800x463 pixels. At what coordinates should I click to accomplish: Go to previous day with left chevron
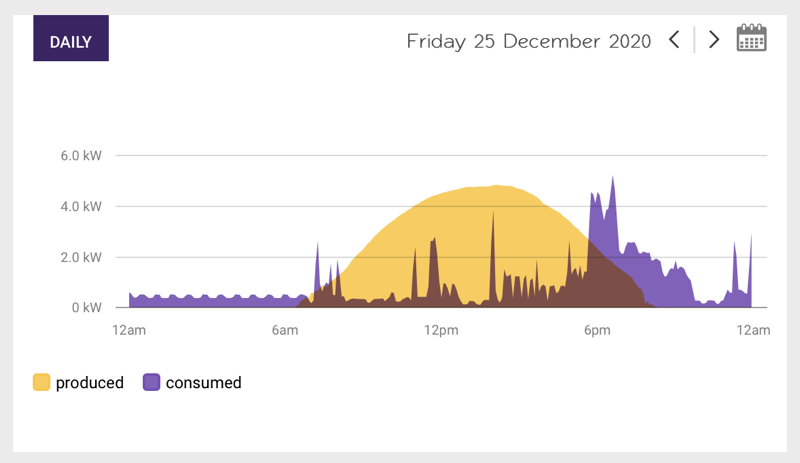click(674, 40)
